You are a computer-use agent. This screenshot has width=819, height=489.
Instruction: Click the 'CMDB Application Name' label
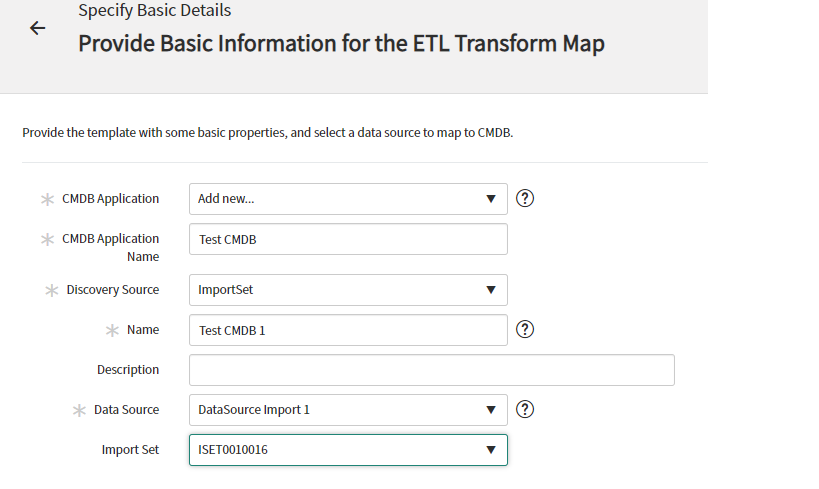click(x=111, y=248)
